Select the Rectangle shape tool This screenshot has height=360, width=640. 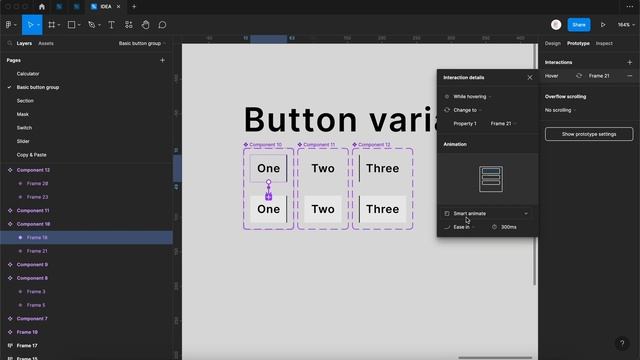pos(71,25)
